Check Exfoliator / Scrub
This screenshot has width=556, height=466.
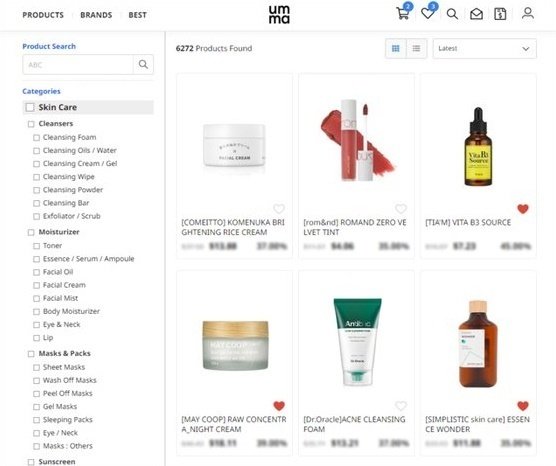tap(36, 216)
